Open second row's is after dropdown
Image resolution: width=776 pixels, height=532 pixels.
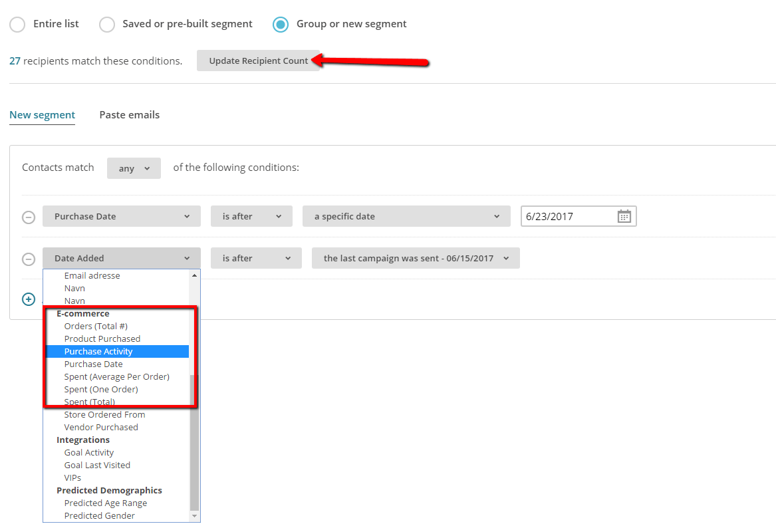pos(257,258)
